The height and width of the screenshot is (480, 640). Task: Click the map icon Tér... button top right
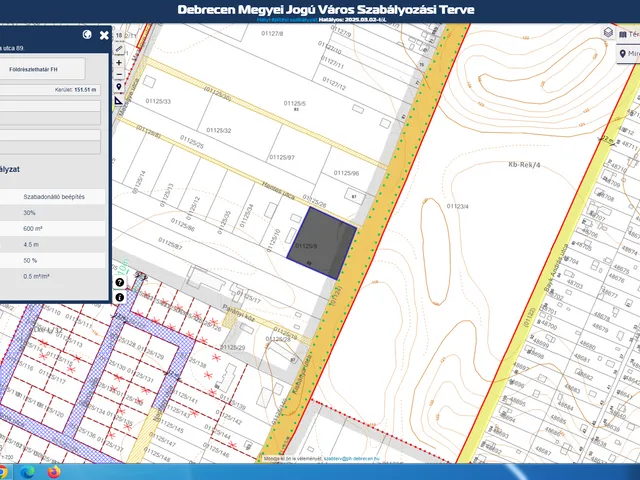click(628, 34)
